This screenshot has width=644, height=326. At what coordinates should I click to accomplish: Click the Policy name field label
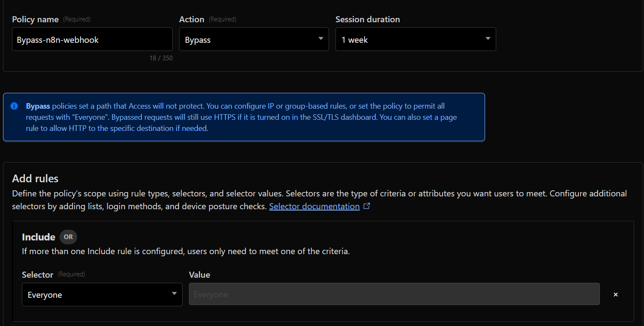[35, 19]
